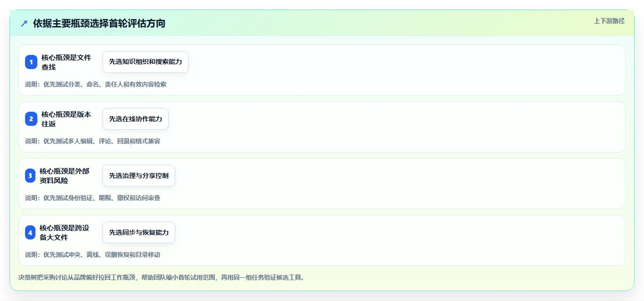Choose the 先选同步与恢复能力 button
This screenshot has height=301, width=644.
pyautogui.click(x=139, y=232)
